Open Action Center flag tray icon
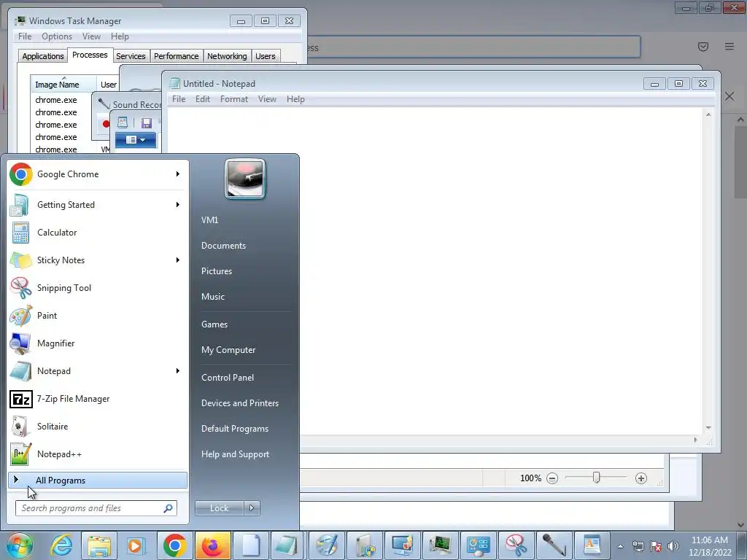 [x=656, y=546]
